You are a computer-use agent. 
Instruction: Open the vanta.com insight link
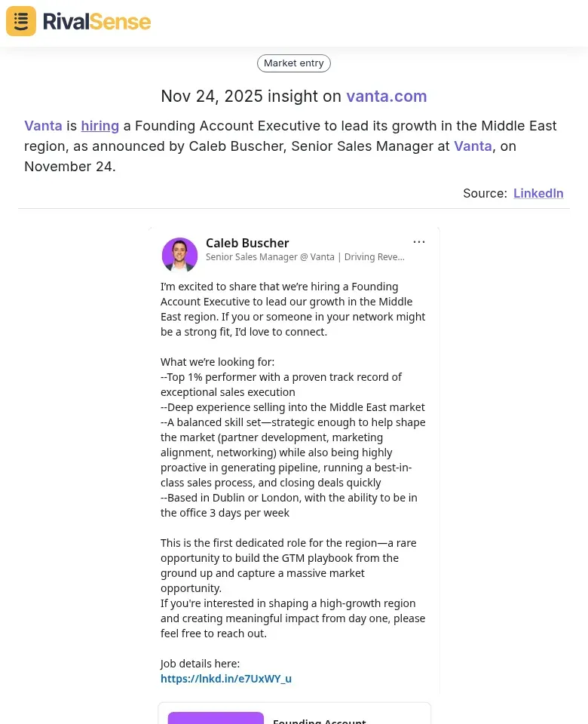pyautogui.click(x=386, y=96)
